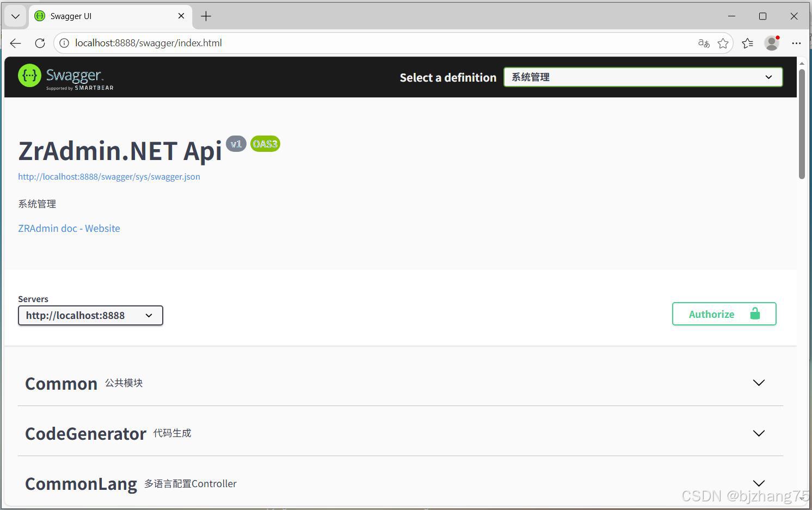Click the v1 version badge

click(236, 144)
